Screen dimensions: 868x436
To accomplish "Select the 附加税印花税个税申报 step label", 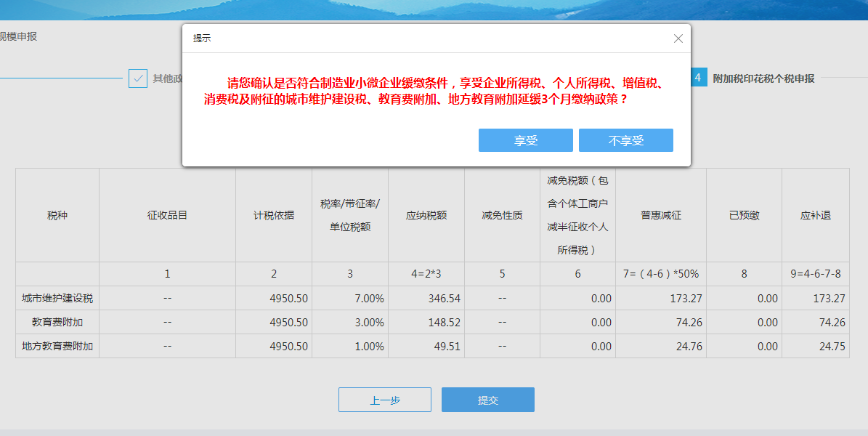I will (x=763, y=78).
